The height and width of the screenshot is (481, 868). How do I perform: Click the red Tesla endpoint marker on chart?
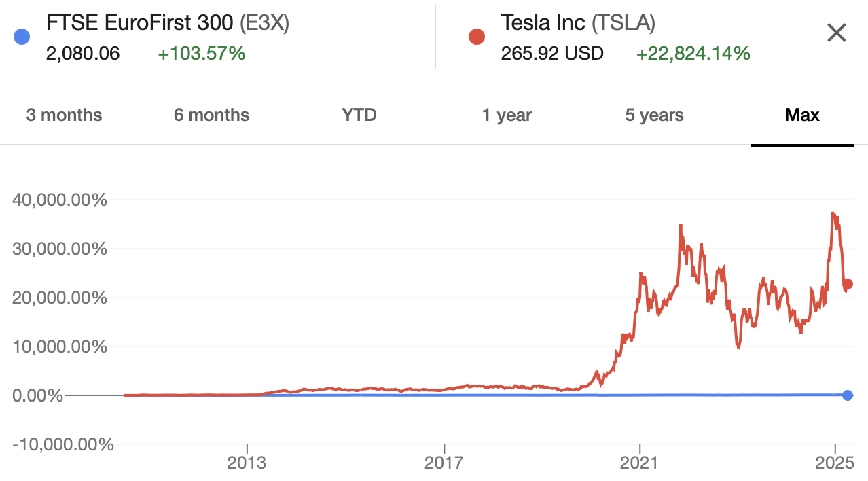click(848, 284)
